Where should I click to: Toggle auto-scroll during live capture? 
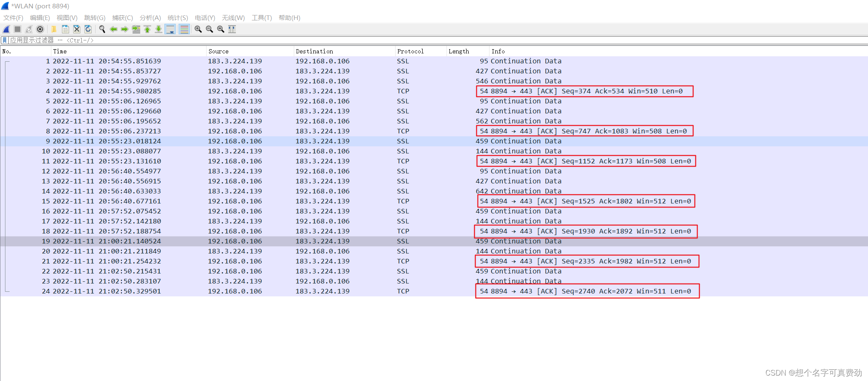170,29
